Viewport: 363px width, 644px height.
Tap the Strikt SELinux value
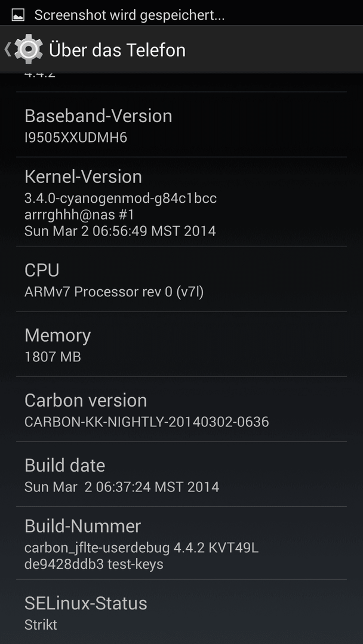click(x=41, y=625)
